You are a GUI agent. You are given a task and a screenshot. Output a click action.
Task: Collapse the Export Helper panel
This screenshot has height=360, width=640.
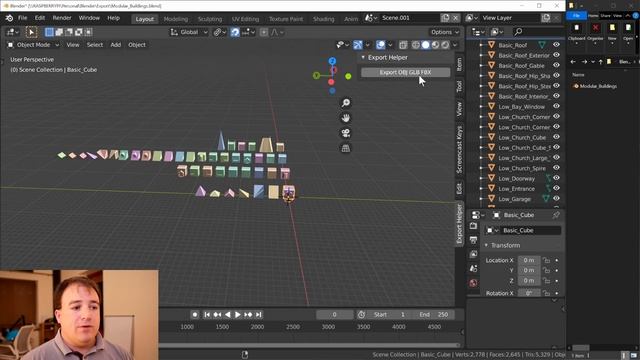[x=363, y=58]
